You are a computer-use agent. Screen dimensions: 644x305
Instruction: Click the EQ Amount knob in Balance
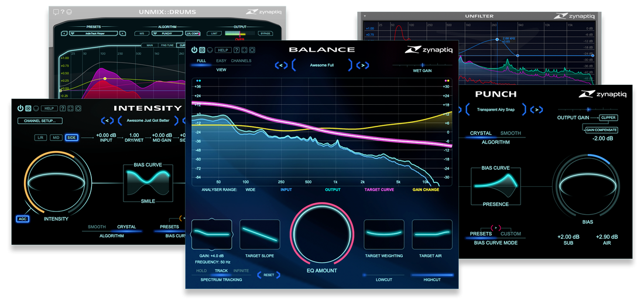[321, 233]
